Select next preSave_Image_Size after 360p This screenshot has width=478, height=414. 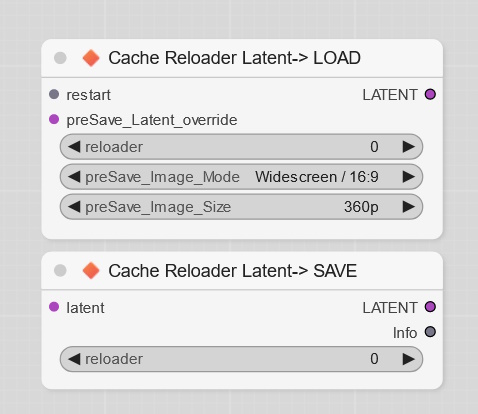409,207
